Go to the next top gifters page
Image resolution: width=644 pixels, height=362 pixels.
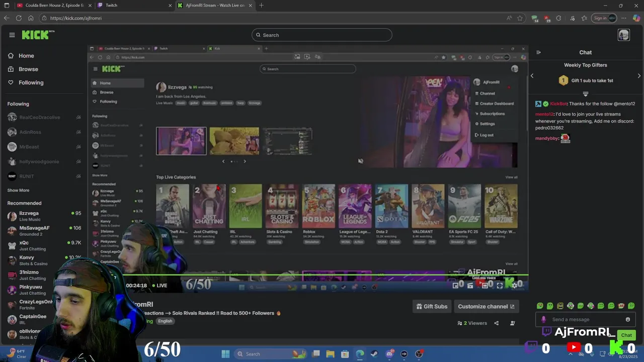[639, 76]
